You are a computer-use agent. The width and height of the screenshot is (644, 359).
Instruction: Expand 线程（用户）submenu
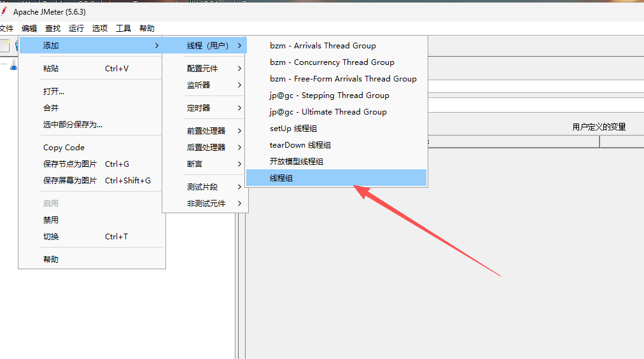tap(205, 46)
